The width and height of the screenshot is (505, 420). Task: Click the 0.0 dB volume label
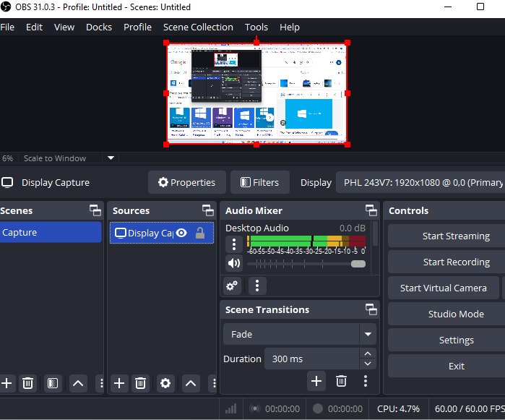coord(353,228)
